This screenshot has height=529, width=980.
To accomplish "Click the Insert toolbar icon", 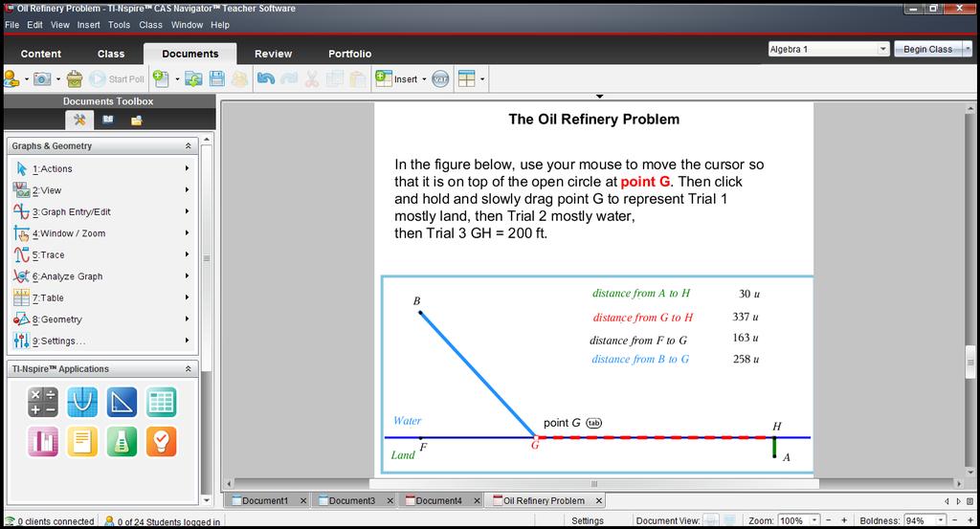I will click(396, 78).
